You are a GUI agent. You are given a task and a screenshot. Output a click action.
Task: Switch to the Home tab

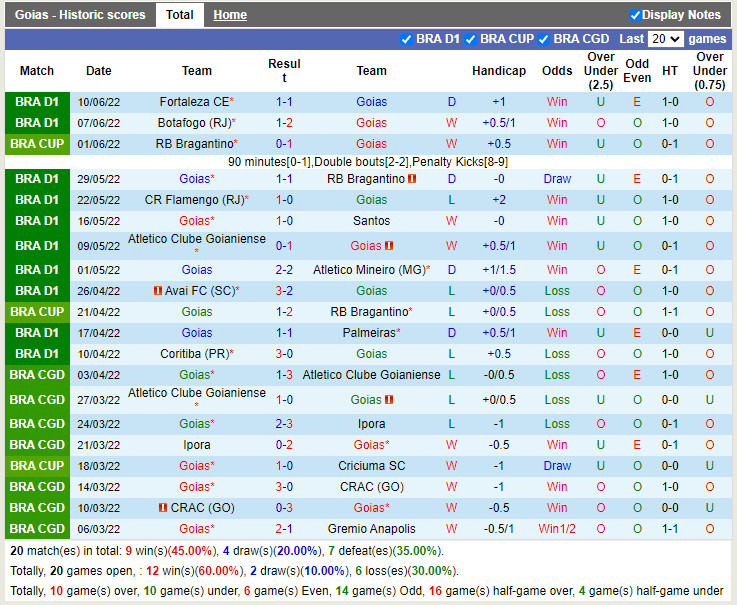(x=230, y=15)
